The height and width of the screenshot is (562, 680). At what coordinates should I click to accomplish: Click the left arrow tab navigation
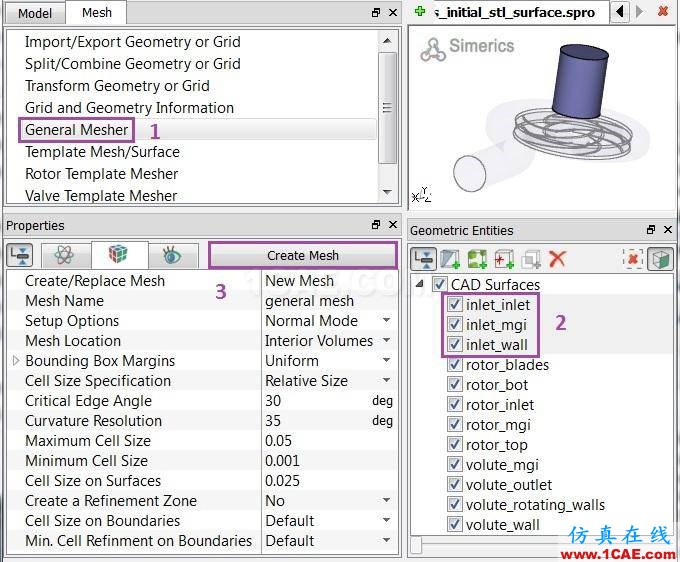click(x=619, y=11)
